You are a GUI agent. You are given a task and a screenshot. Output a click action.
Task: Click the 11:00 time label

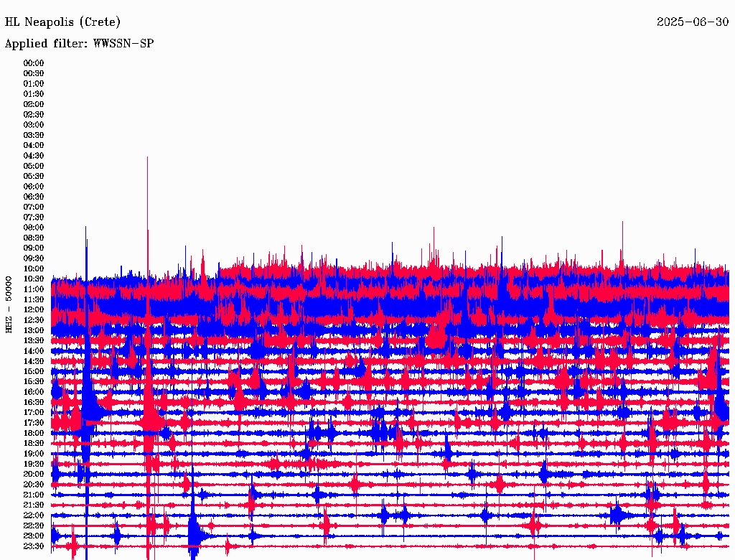tap(34, 289)
